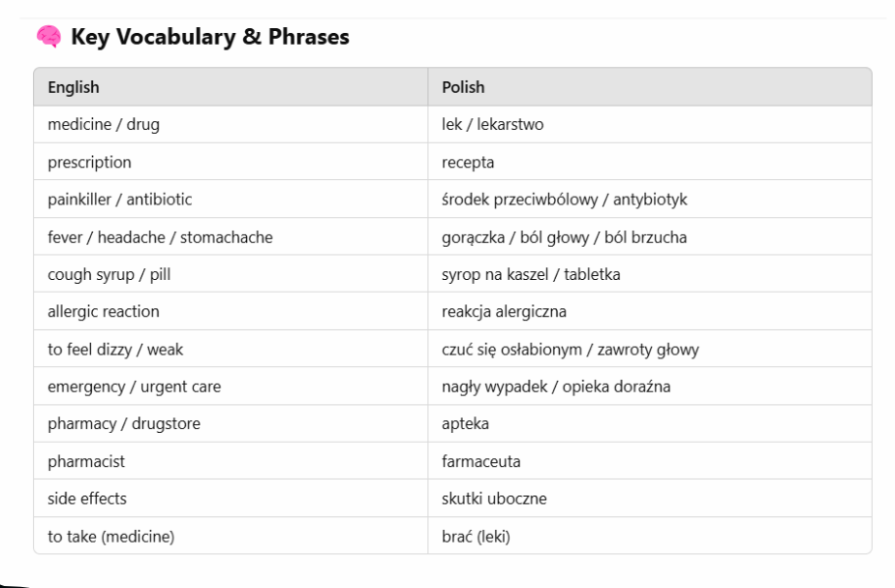Click the Polish column header
The width and height of the screenshot is (895, 588).
463,87
